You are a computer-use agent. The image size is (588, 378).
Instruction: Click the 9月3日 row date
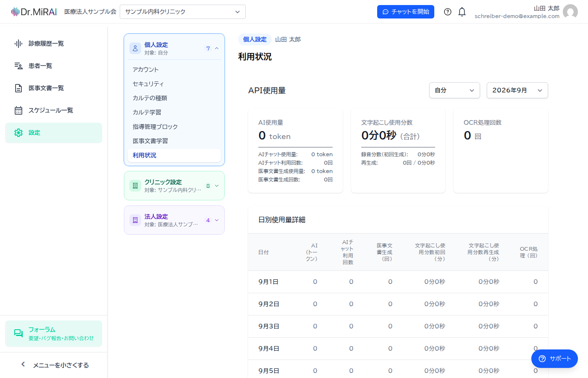(269, 326)
